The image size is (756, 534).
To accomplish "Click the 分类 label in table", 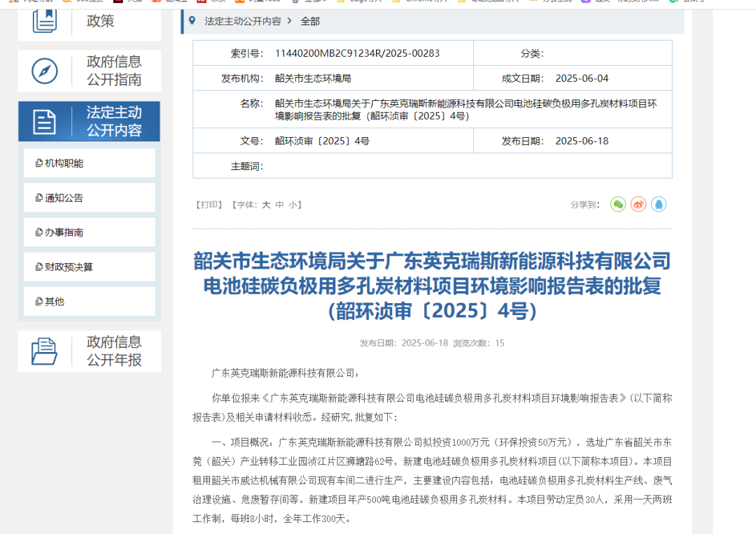I will coord(532,53).
